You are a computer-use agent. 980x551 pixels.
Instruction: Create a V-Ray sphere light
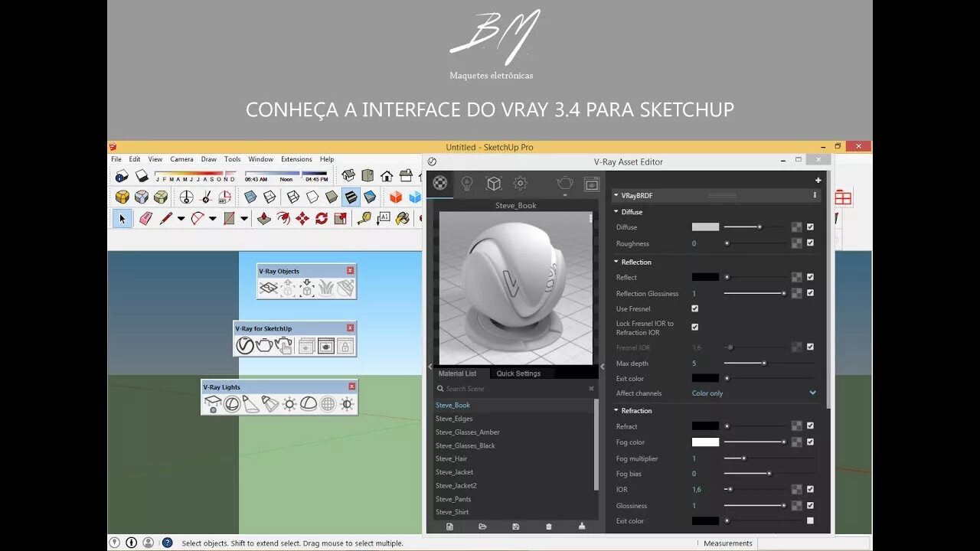[x=231, y=404]
